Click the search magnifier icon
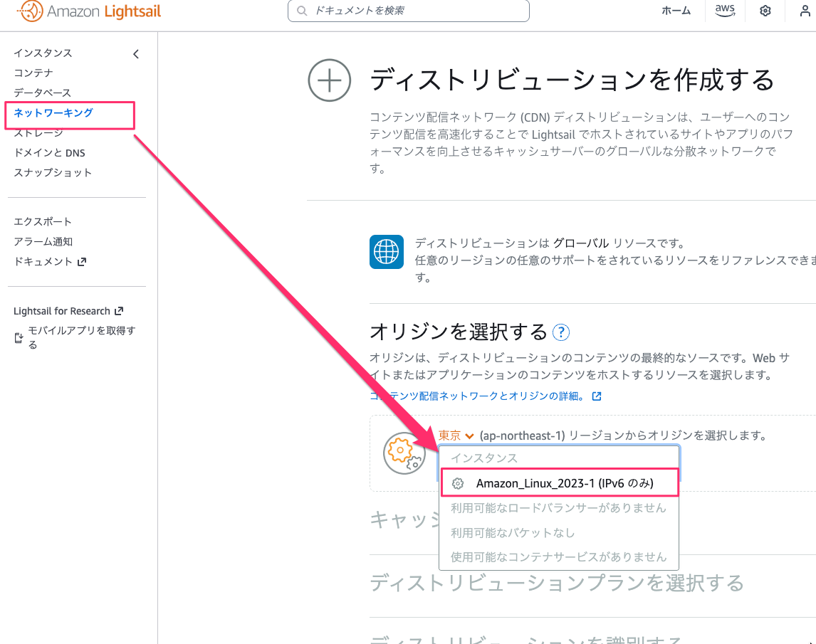 coord(302,11)
